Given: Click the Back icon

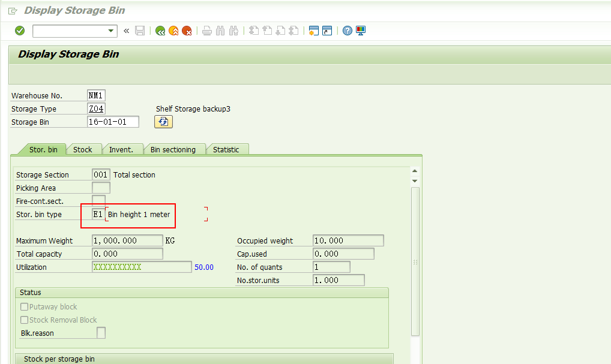Looking at the screenshot, I should point(160,31).
